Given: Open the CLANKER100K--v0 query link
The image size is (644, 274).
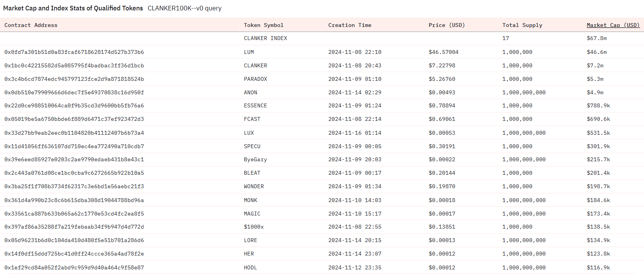Looking at the screenshot, I should click(184, 8).
